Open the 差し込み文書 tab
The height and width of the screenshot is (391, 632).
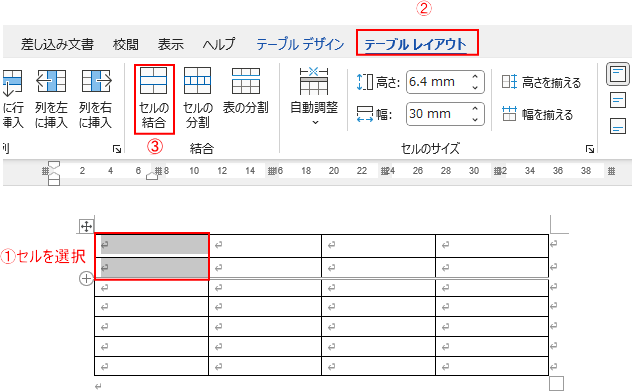[x=57, y=44]
